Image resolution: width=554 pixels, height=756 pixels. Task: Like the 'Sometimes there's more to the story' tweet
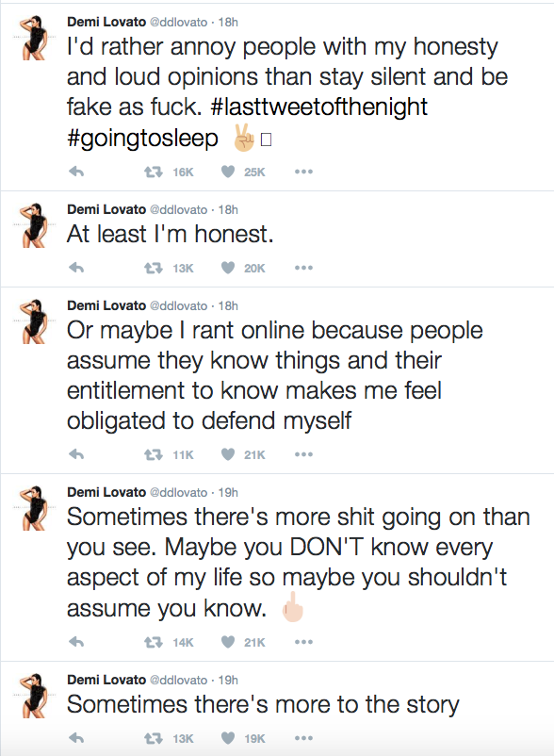tap(228, 738)
